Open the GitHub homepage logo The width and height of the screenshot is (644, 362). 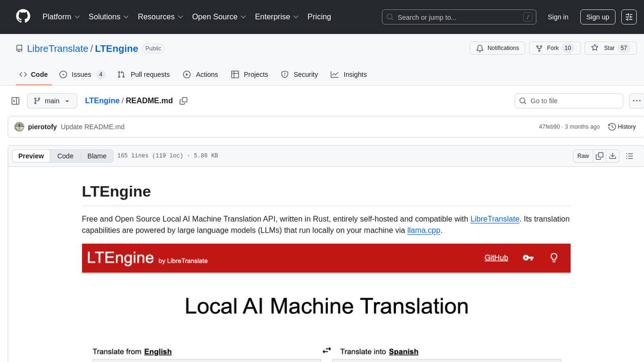(x=23, y=17)
